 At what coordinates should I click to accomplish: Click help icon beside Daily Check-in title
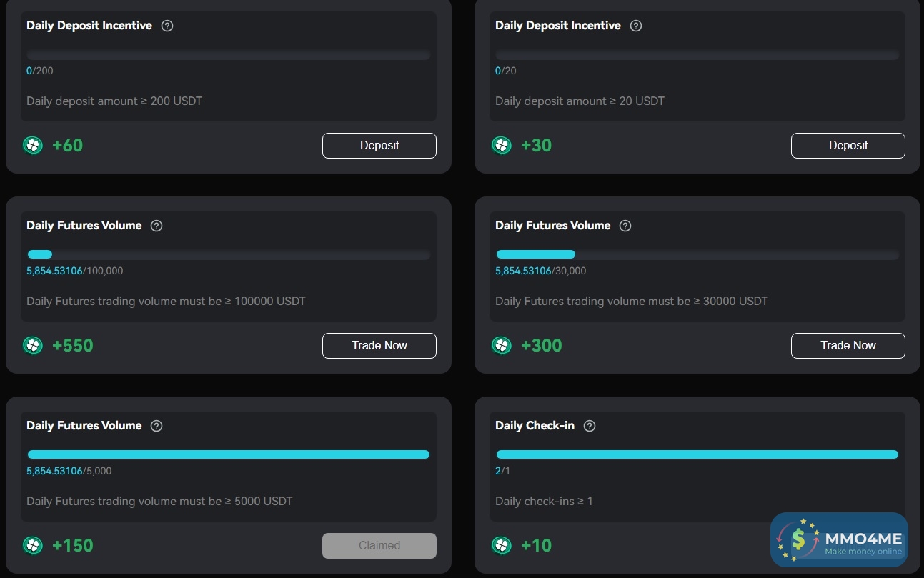pos(590,426)
